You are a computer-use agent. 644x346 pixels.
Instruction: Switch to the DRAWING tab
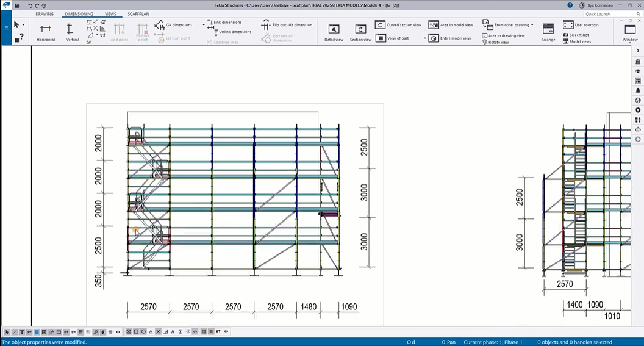point(45,14)
